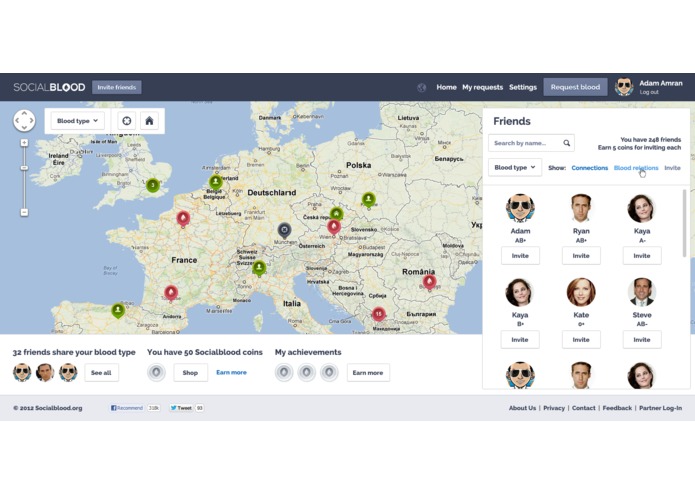The width and height of the screenshot is (695, 494).
Task: Click Earn more button beside achievements
Action: [368, 373]
